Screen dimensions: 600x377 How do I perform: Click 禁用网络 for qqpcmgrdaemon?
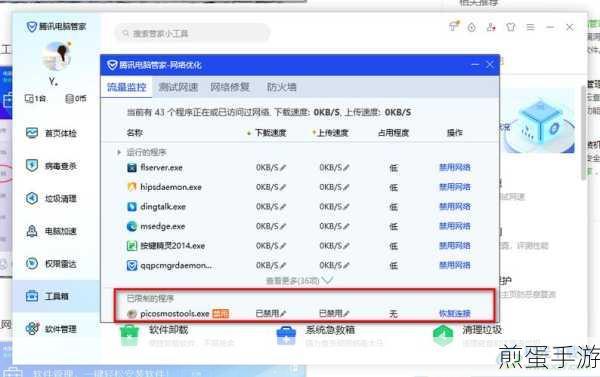pos(455,265)
